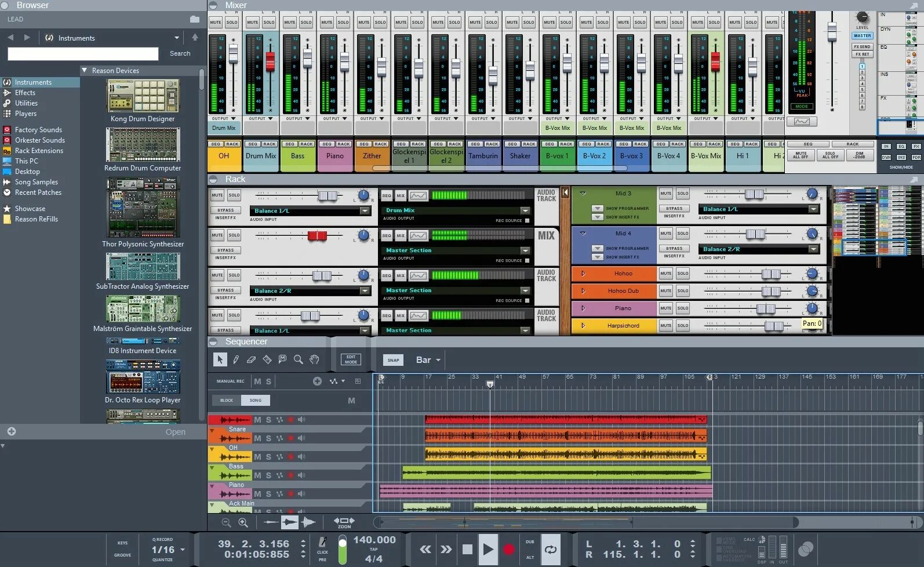This screenshot has width=924, height=567.
Task: Click the Rewind button in transport
Action: [425, 549]
